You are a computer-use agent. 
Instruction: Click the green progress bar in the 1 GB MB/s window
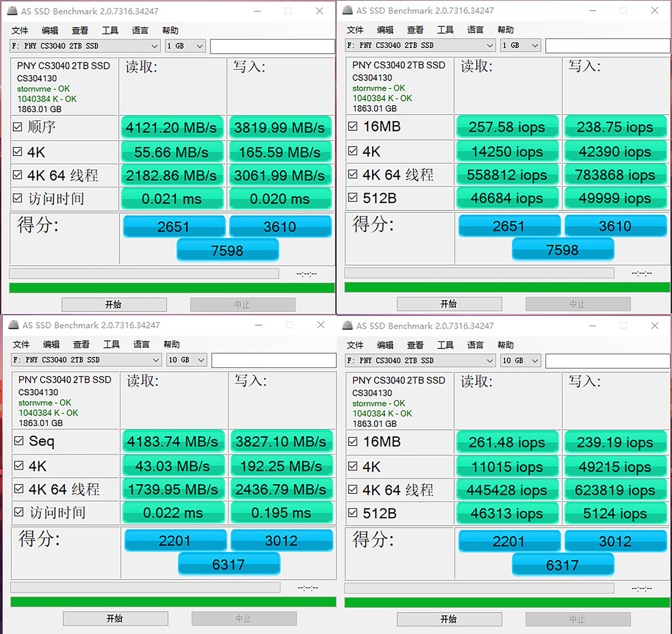(x=172, y=287)
